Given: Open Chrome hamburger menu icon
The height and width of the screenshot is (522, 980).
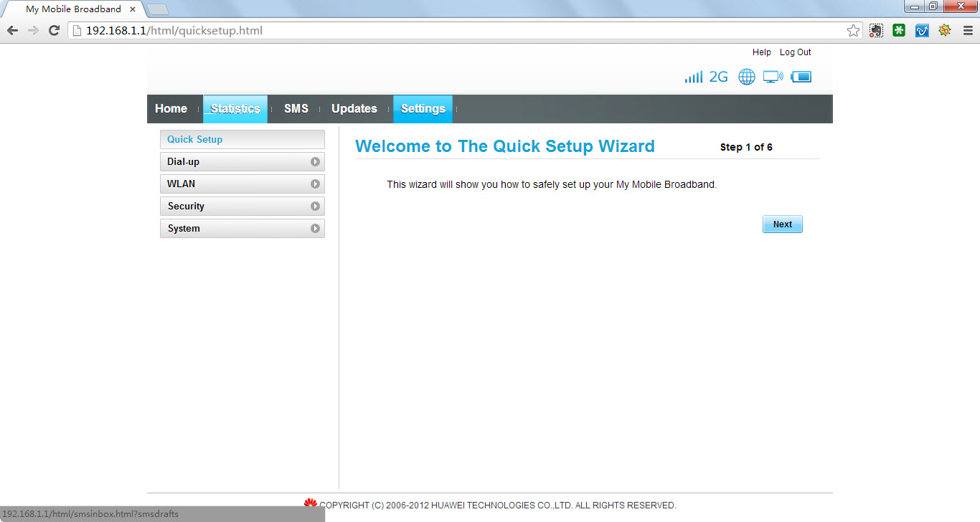Looking at the screenshot, I should (x=968, y=31).
